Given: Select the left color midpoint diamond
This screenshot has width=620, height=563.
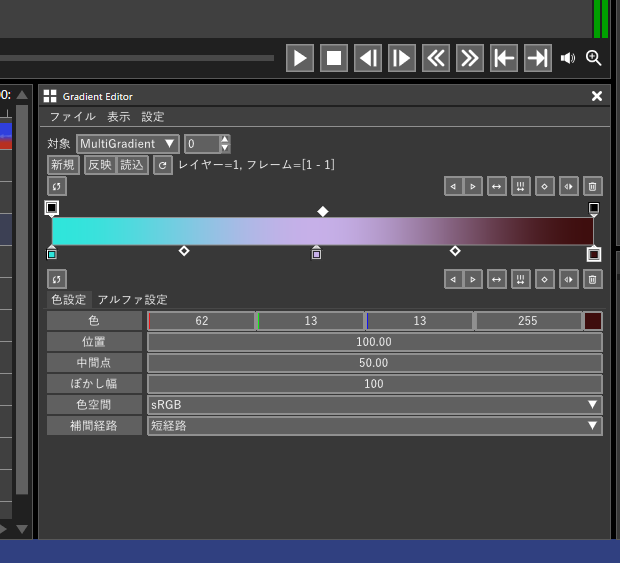Looking at the screenshot, I should 184,251.
